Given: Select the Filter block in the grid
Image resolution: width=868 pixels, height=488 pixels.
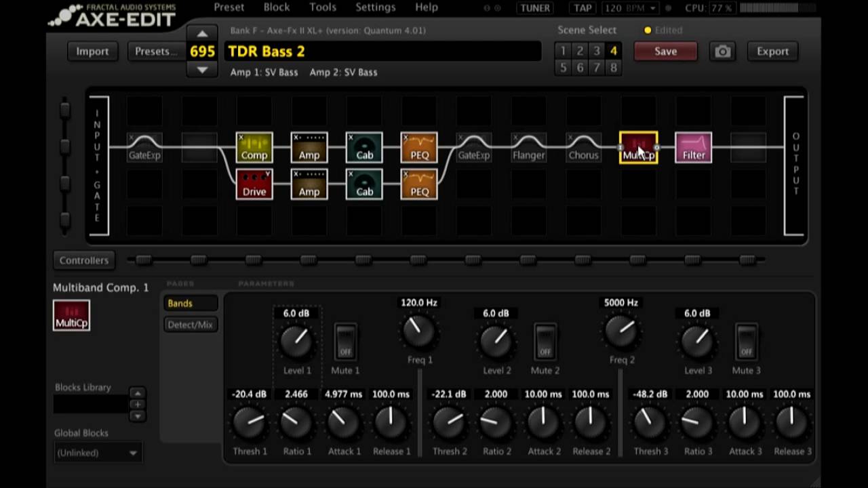Looking at the screenshot, I should click(x=694, y=148).
